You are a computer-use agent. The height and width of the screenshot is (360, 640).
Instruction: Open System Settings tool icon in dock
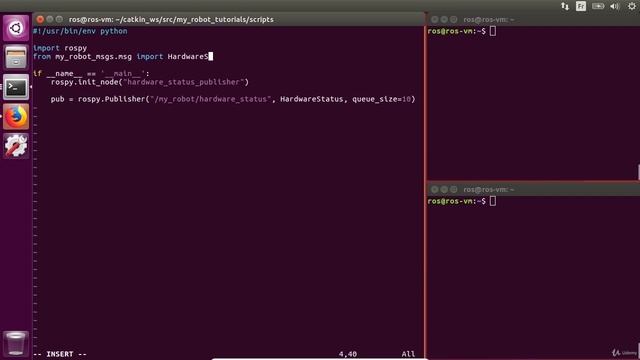[16, 146]
